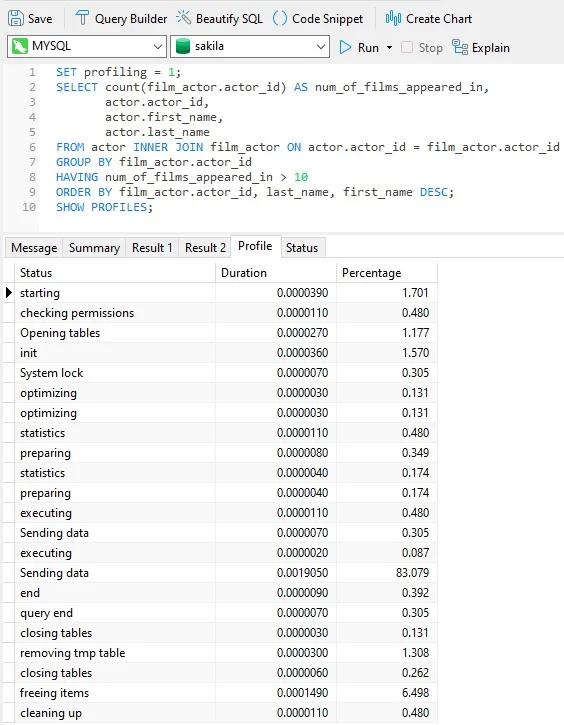
Task: Select the 'checking permissions' row
Action: [x=220, y=313]
